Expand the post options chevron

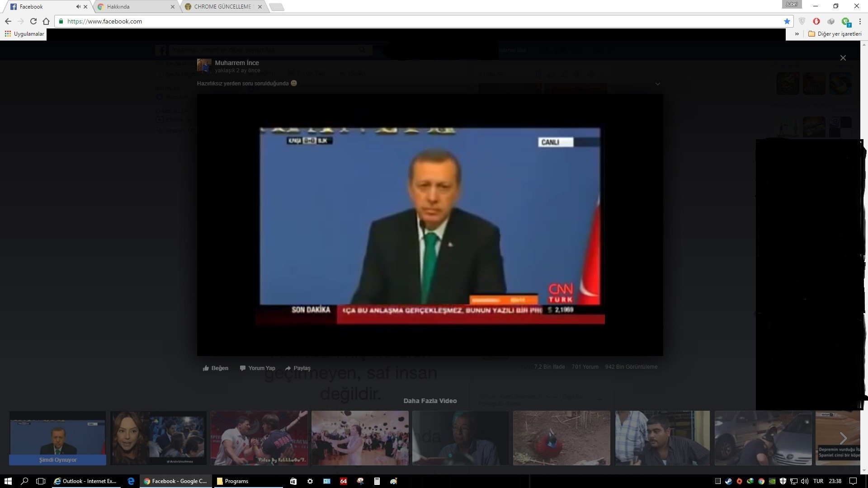click(657, 84)
